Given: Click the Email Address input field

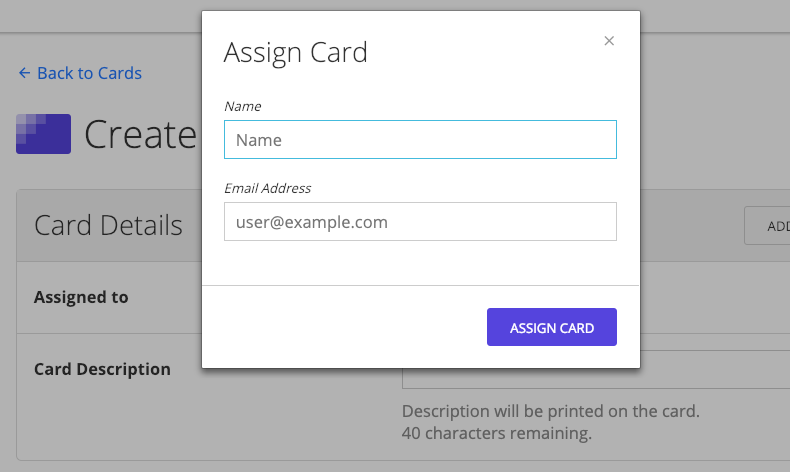Looking at the screenshot, I should tap(420, 222).
